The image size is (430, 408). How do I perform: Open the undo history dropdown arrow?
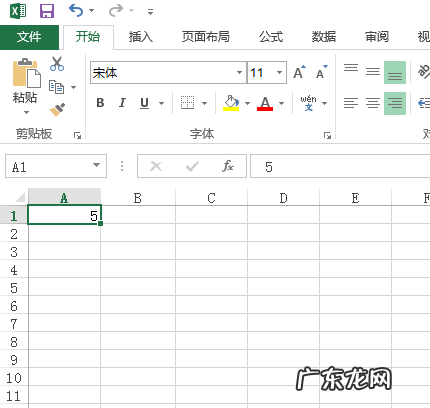91,11
